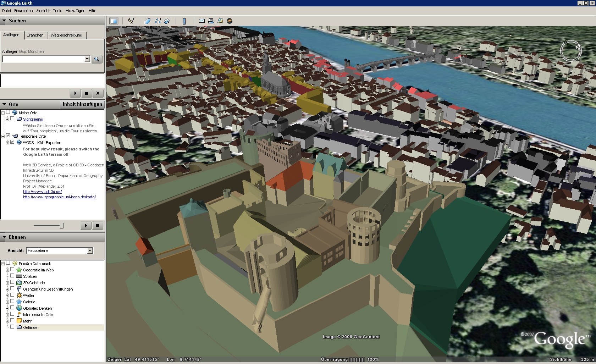596x364 pixels.
Task: Open the Ansicht menu
Action: pos(43,11)
